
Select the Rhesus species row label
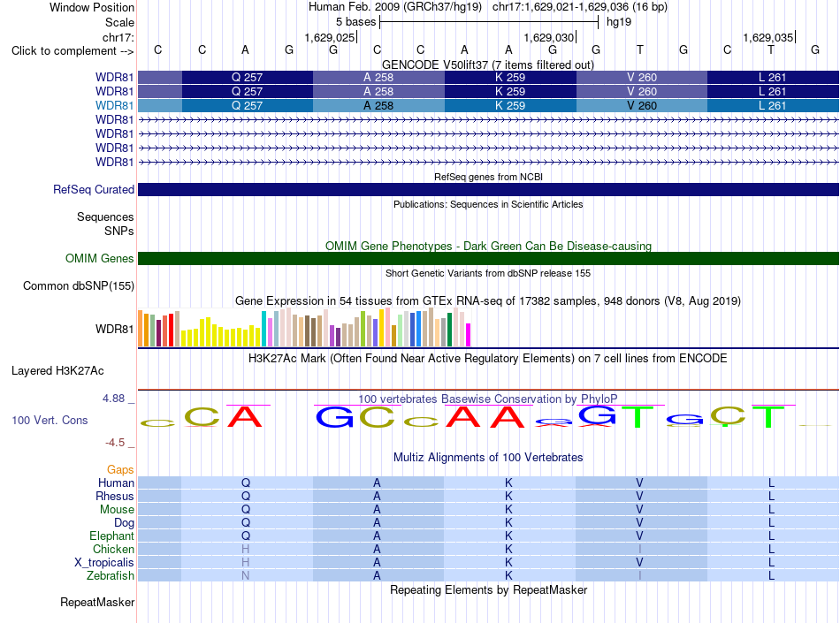pos(115,496)
